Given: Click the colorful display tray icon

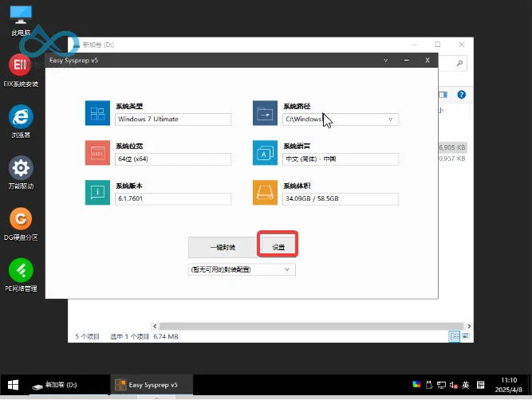Looking at the screenshot, I should click(416, 384).
